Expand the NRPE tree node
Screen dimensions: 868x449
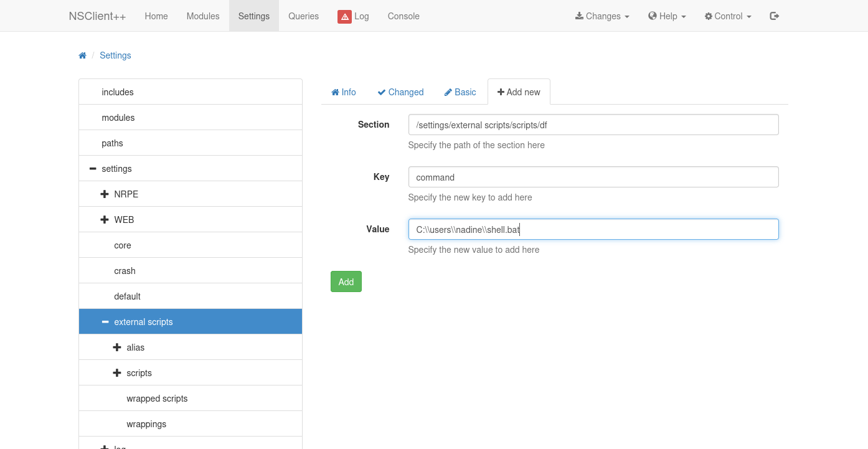tap(105, 194)
